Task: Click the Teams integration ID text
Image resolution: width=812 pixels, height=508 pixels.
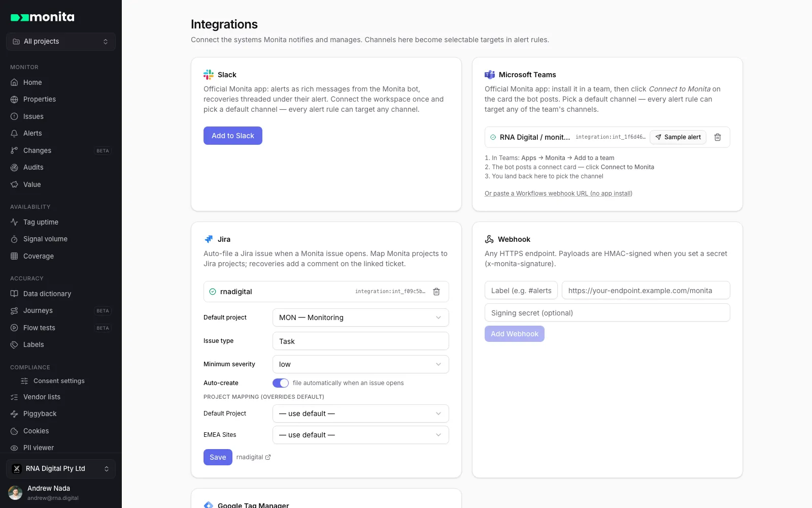Action: [x=611, y=137]
